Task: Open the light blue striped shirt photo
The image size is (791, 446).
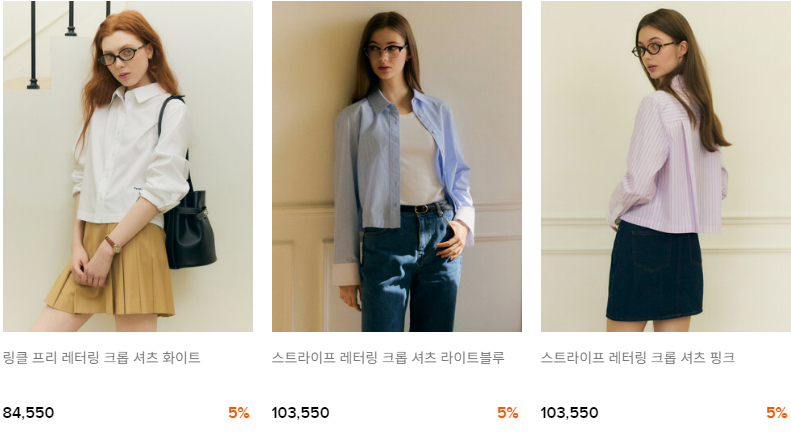Action: 397,166
